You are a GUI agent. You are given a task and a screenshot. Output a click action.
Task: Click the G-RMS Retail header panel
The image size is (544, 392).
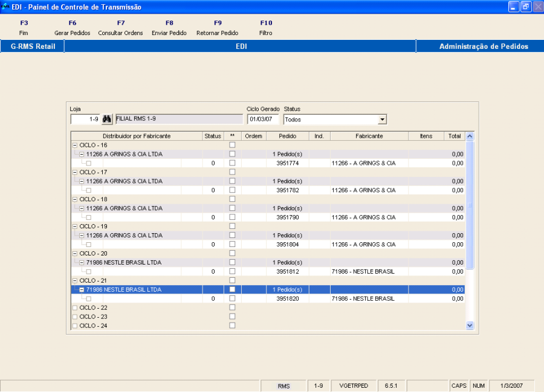pos(33,47)
